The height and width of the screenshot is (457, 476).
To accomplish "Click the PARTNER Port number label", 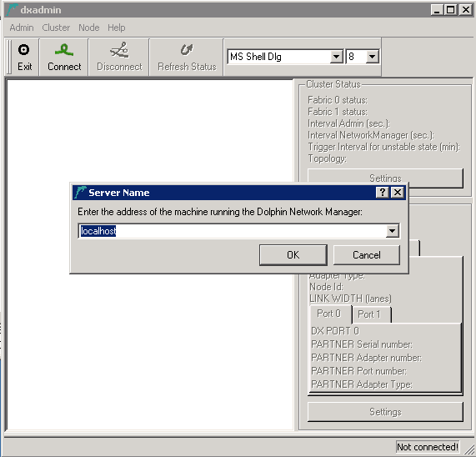I will [x=358, y=371].
